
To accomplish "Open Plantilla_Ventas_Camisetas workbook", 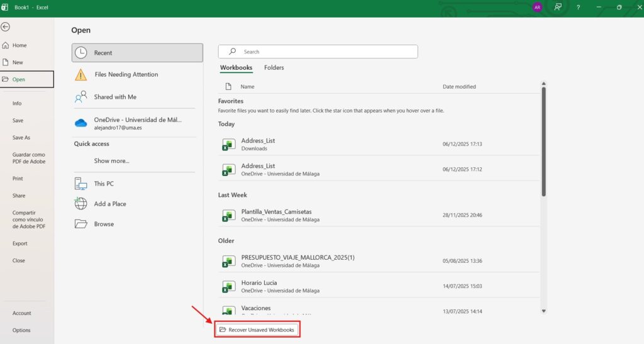I will pyautogui.click(x=378, y=215).
